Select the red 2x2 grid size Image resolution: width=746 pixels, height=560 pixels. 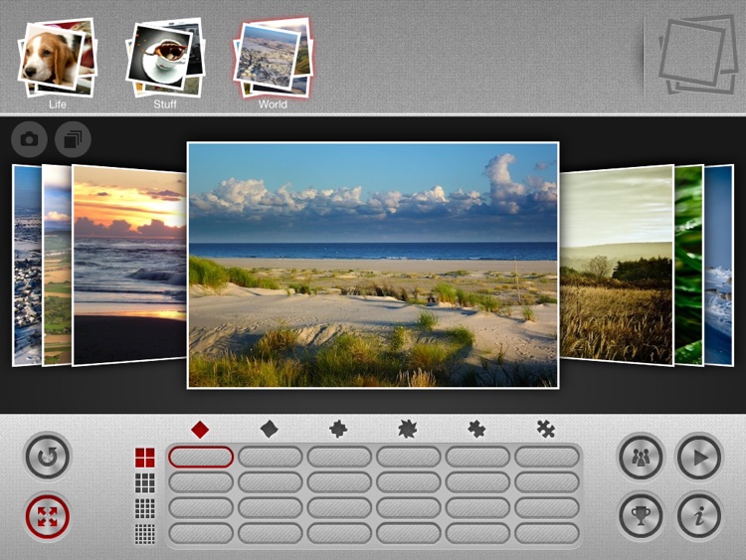coord(145,458)
